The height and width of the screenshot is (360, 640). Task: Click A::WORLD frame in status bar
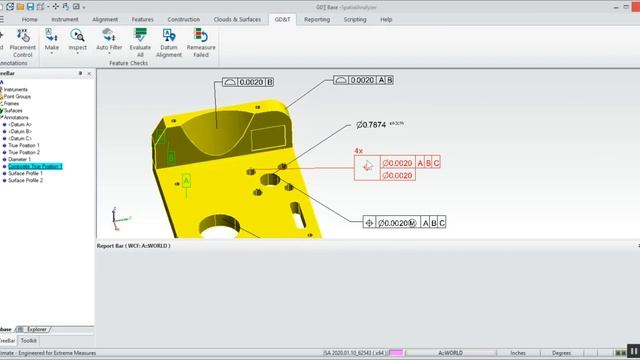[x=450, y=353]
